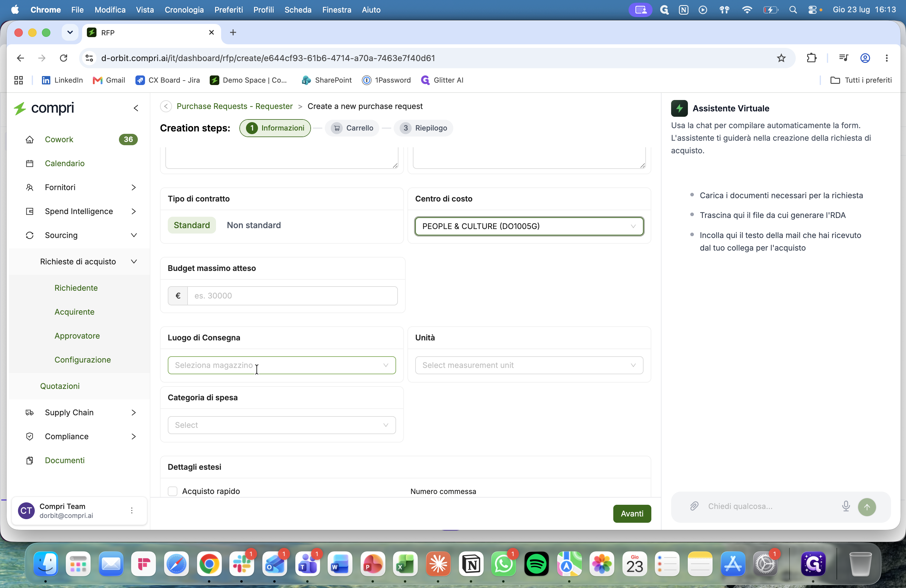The height and width of the screenshot is (588, 906).
Task: Open Quotazioni in sidebar
Action: pyautogui.click(x=60, y=386)
